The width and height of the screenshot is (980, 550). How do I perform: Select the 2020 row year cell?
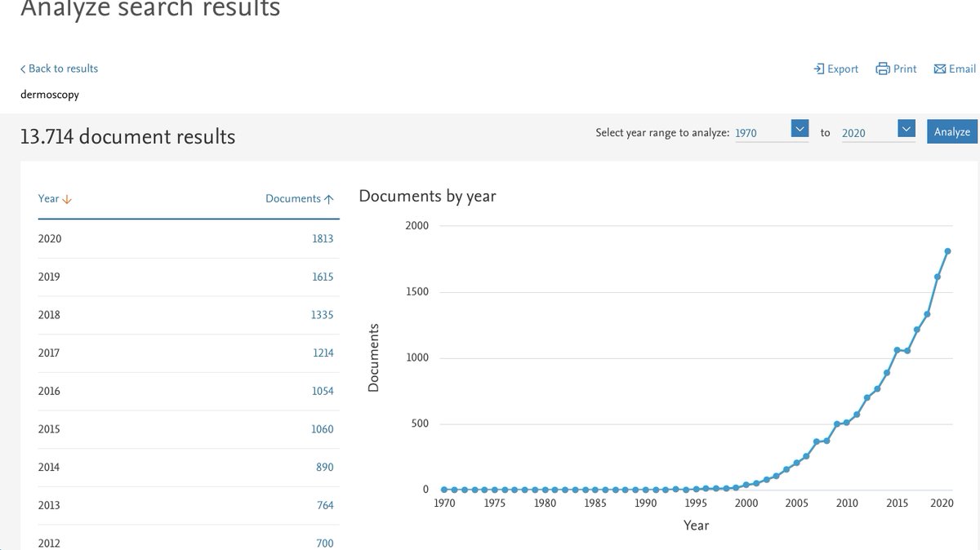[50, 239]
